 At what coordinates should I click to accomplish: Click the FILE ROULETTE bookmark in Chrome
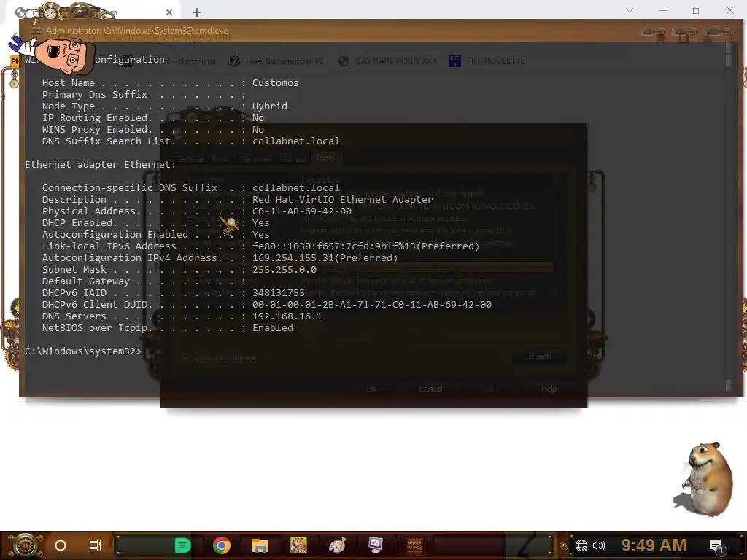(x=487, y=61)
